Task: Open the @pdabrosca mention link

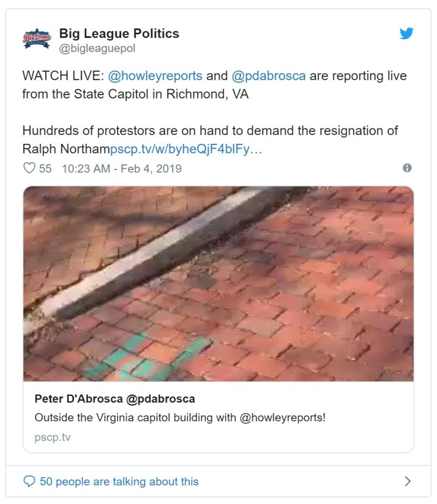Action: tap(268, 76)
